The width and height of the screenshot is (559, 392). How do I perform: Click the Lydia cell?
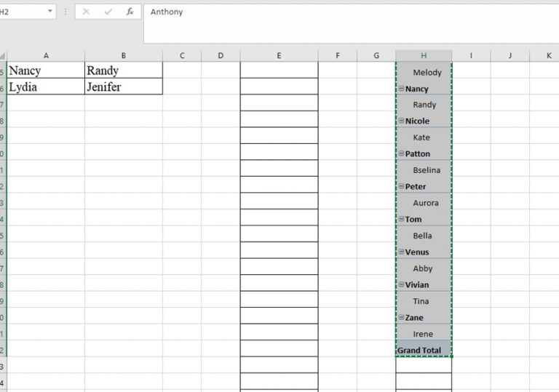46,87
